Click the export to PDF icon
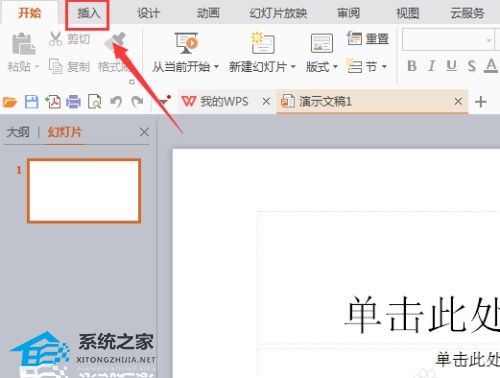This screenshot has width=500, height=378. [x=53, y=102]
